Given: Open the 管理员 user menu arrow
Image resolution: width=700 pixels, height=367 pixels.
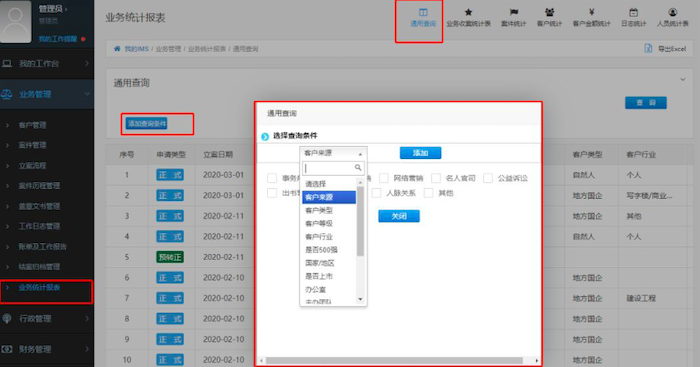Looking at the screenshot, I should (66, 9).
